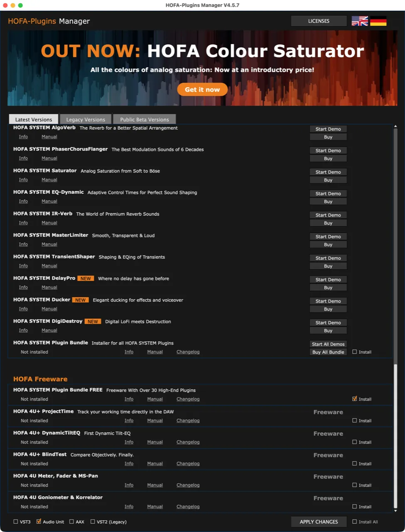Viewport: 405px width, 532px height.
Task: Click Buy All Bundle for Plugin Bundle
Action: click(328, 352)
